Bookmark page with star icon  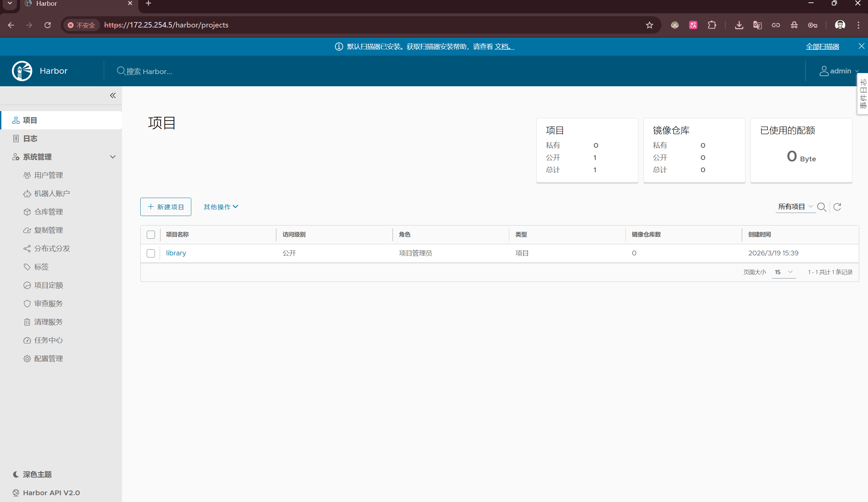click(649, 25)
